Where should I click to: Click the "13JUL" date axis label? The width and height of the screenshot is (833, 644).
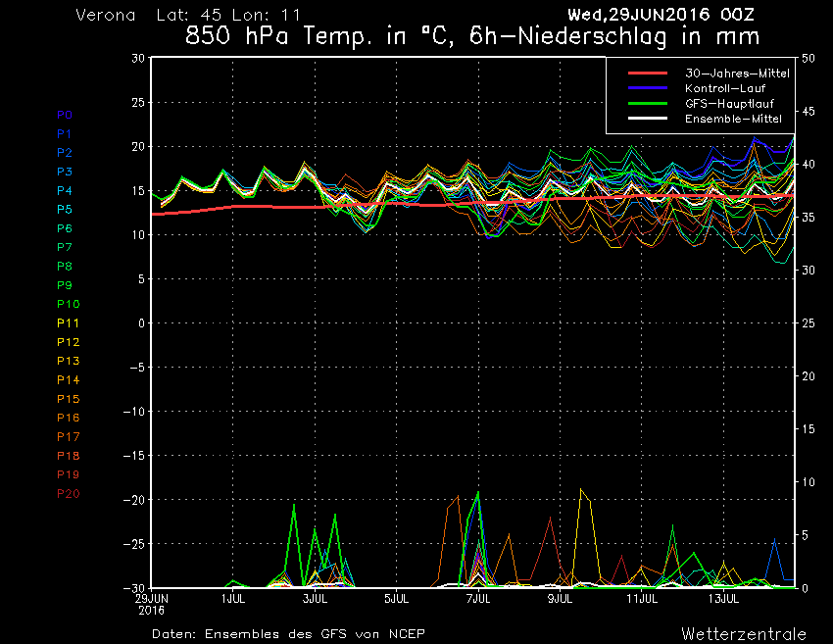coord(724,599)
